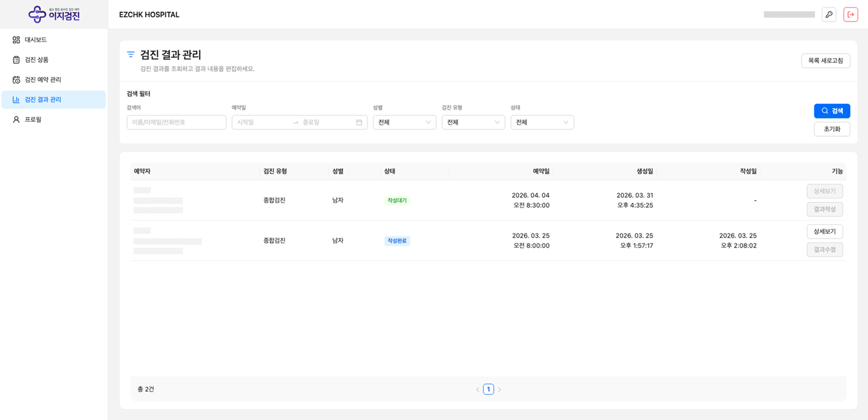Select page 1 in the pagination
Viewport: 868px width, 420px height.
point(488,389)
